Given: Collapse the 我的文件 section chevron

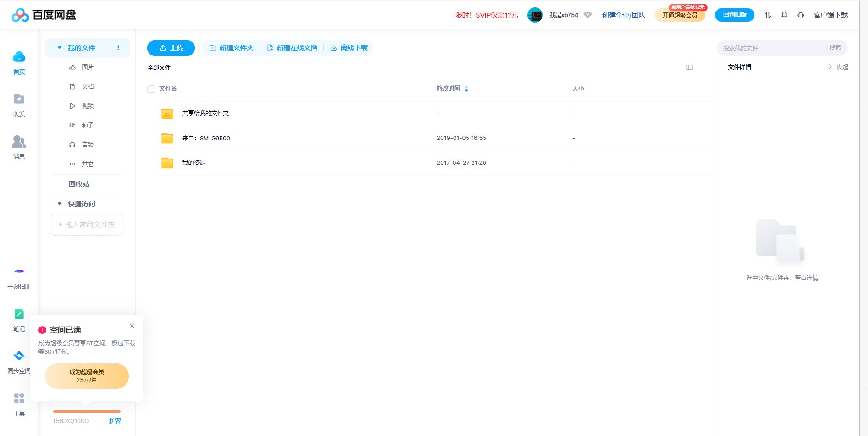Looking at the screenshot, I should click(59, 48).
